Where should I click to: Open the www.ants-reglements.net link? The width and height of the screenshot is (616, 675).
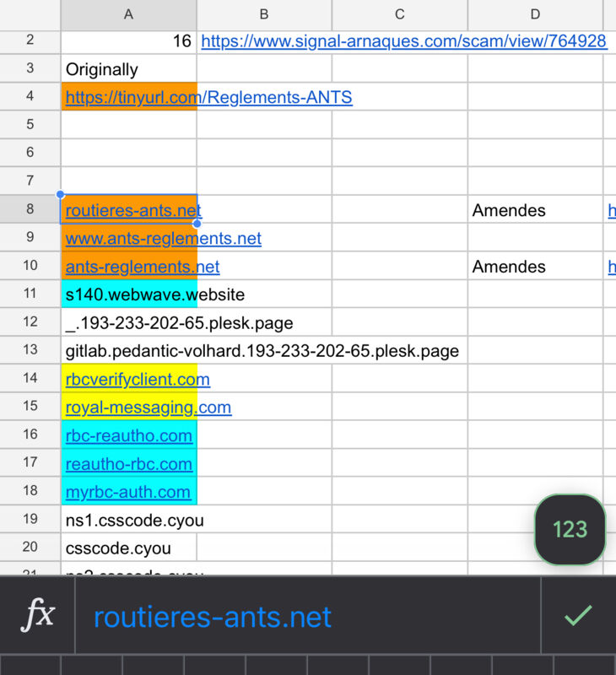pos(164,239)
